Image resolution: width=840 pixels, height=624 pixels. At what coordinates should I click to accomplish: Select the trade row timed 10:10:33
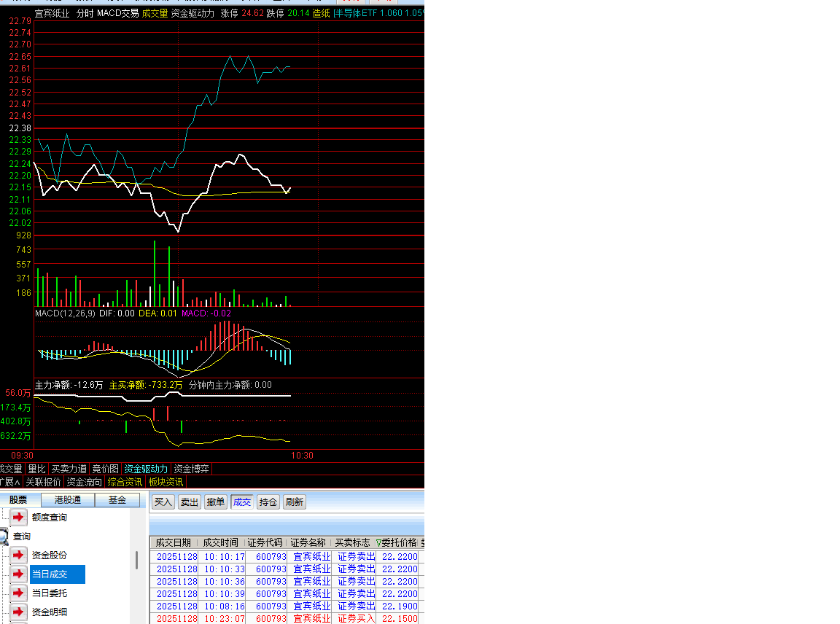click(x=287, y=569)
